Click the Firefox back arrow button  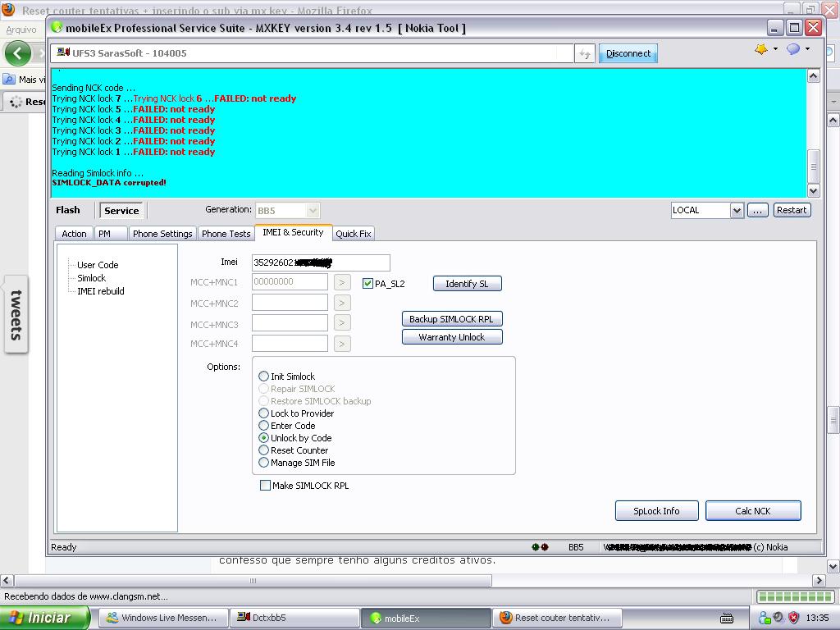(x=18, y=53)
